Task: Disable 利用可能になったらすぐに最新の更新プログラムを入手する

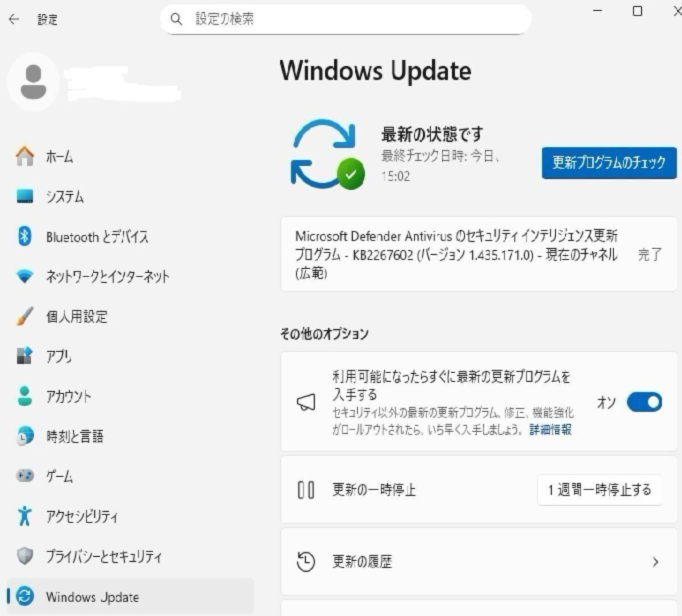Action: (643, 402)
